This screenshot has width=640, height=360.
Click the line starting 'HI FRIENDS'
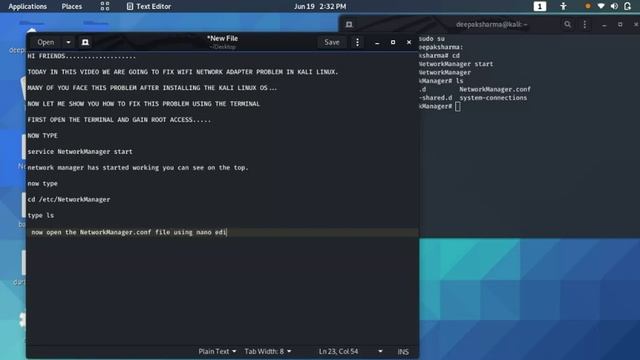[x=82, y=56]
